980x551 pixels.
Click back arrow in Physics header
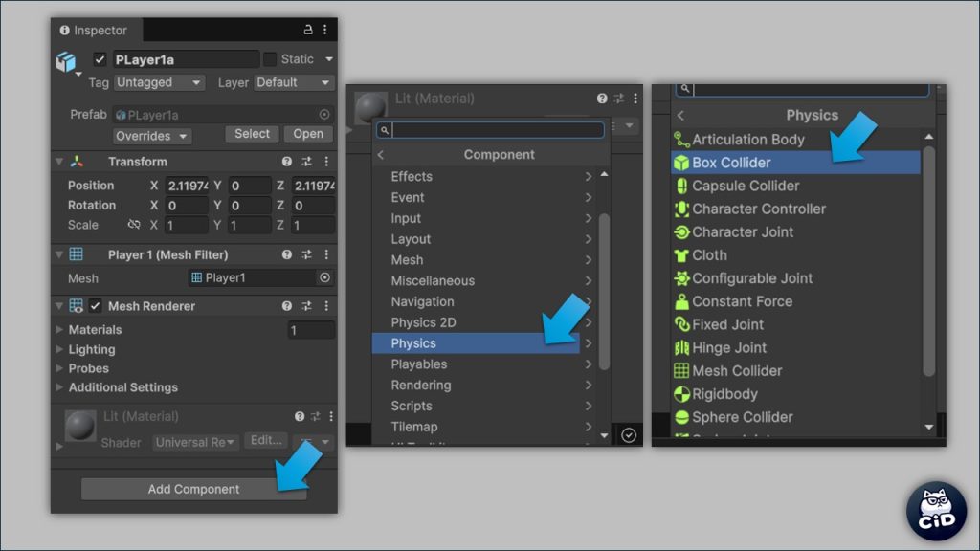[x=680, y=115]
